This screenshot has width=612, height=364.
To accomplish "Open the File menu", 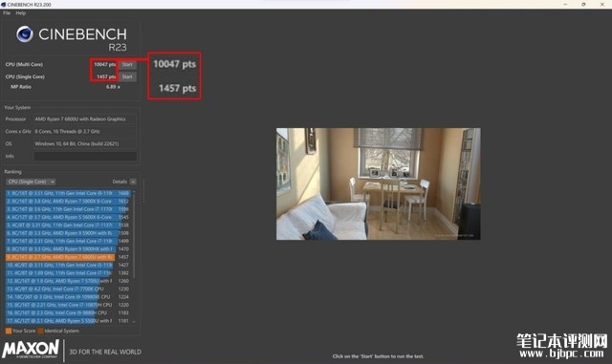I will point(7,12).
